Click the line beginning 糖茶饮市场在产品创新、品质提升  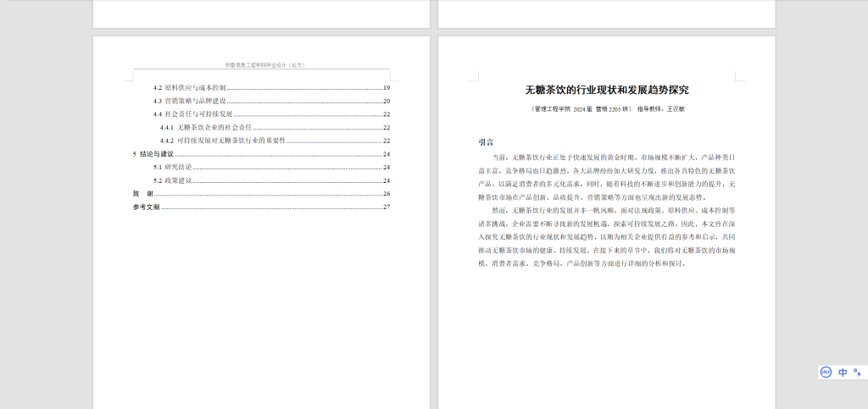593,197
